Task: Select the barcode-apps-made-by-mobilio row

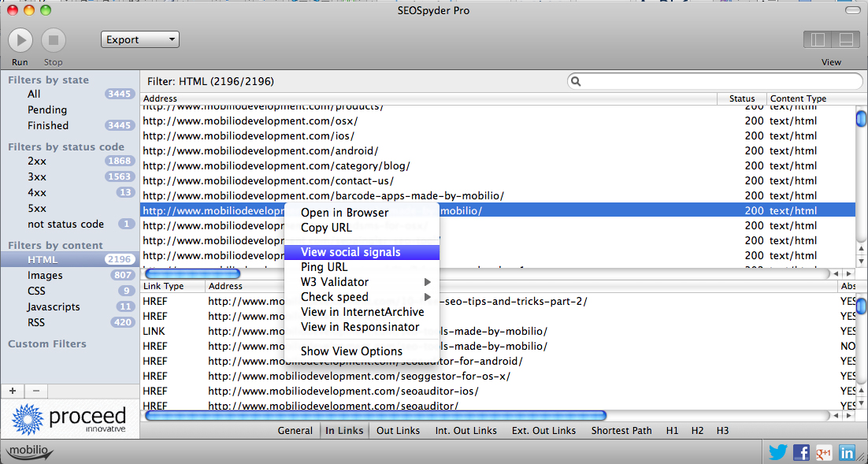Action: (x=498, y=195)
